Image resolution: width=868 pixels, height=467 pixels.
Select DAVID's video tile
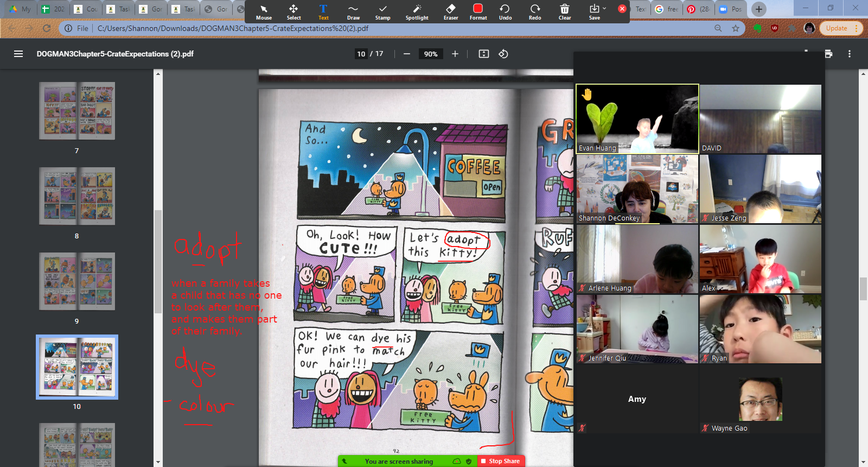[761, 119]
